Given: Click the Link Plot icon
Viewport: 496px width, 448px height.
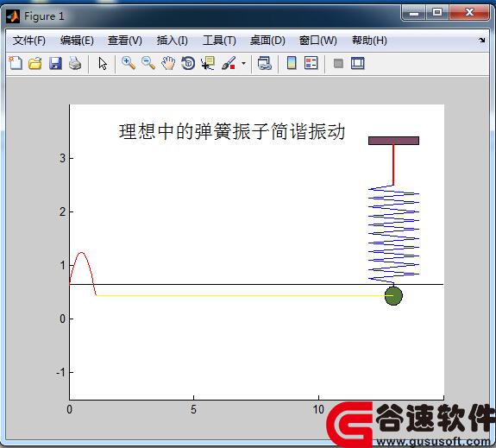Looking at the screenshot, I should tap(265, 63).
